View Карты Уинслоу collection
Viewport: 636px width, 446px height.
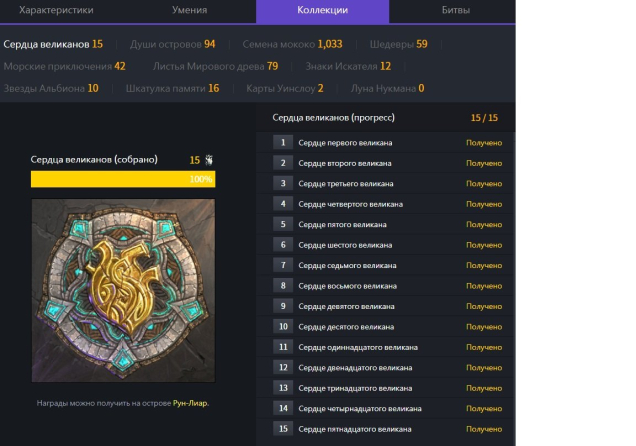click(285, 88)
